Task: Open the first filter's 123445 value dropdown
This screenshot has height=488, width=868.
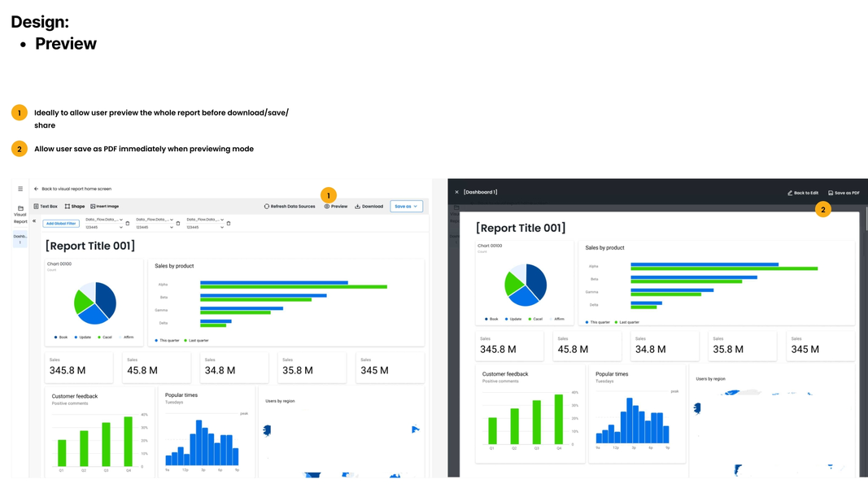Action: pos(104,228)
